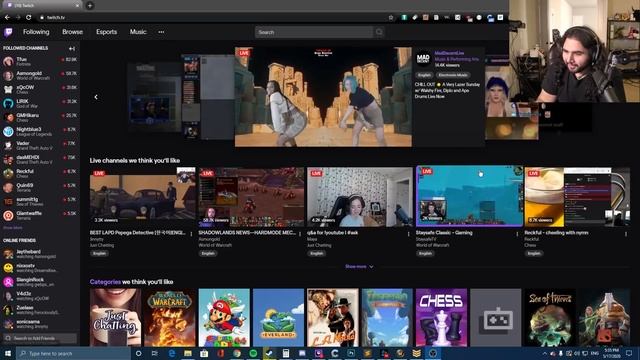Select online friend sonicsama
Image resolution: width=640 pixels, height=360 pixels.
tap(40, 324)
